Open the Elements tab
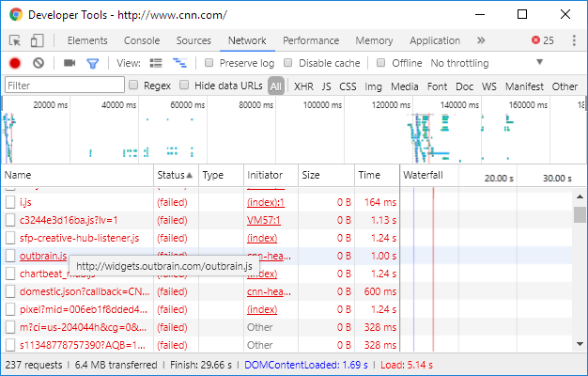 point(87,40)
